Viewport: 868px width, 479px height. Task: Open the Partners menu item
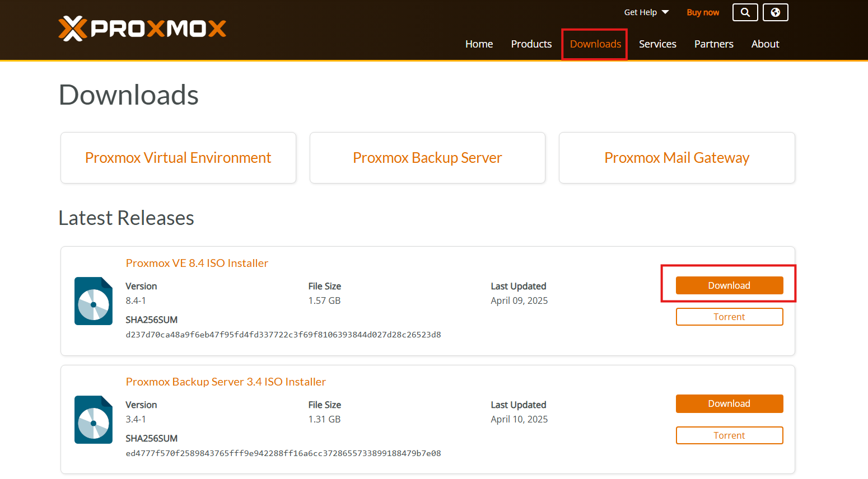coord(713,44)
